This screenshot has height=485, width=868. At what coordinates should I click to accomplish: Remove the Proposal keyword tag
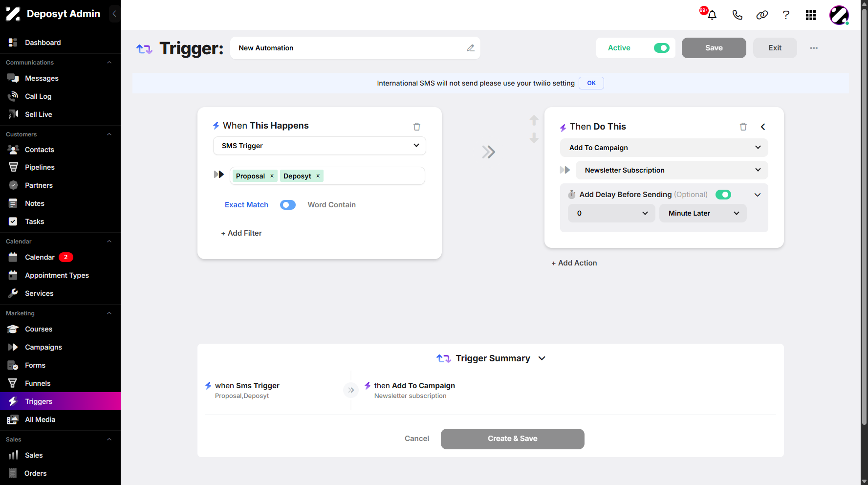272,176
